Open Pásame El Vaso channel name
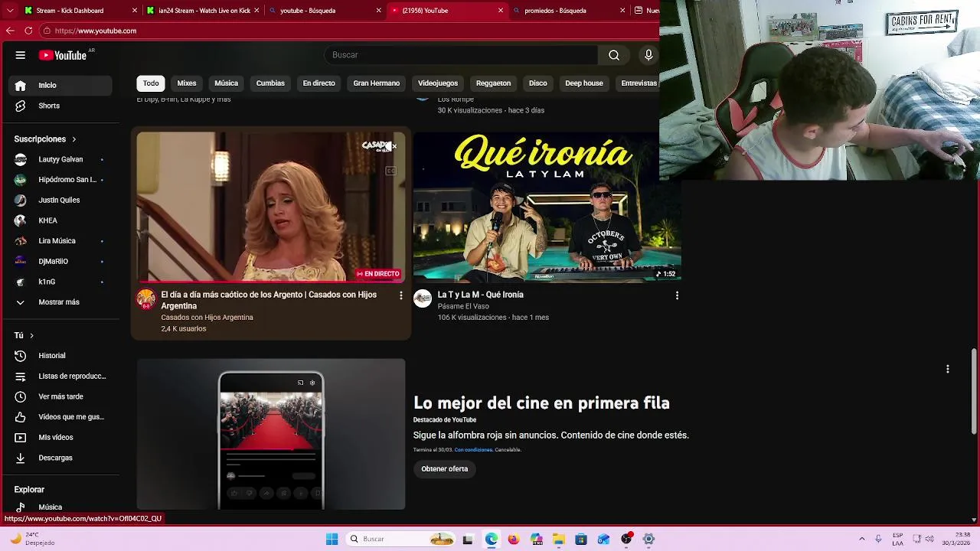 tap(463, 306)
